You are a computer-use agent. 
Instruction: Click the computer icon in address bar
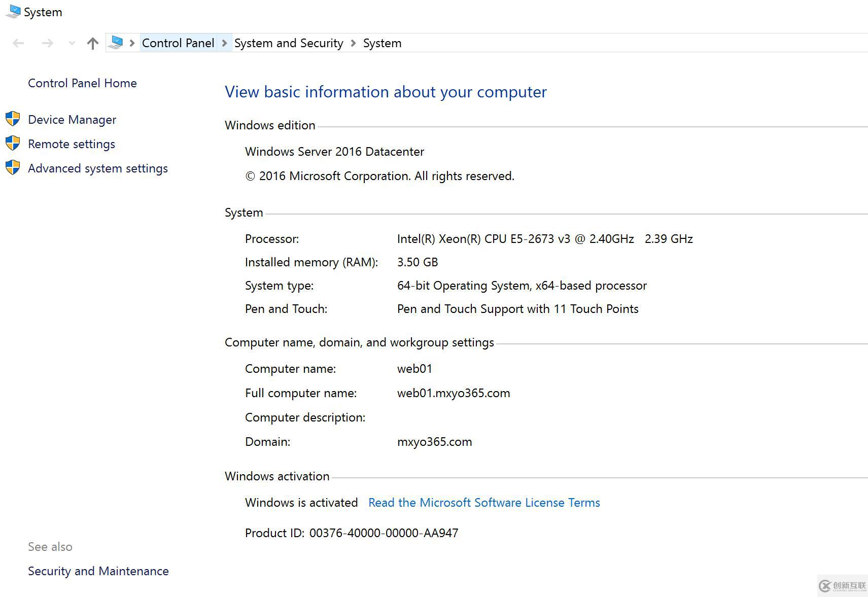point(116,43)
